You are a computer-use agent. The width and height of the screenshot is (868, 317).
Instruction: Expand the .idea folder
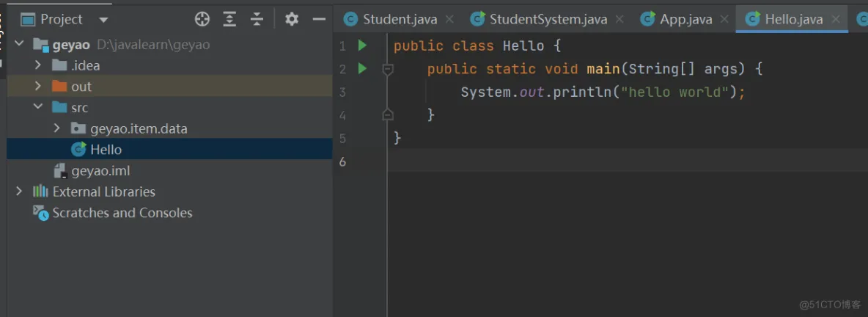coord(37,65)
